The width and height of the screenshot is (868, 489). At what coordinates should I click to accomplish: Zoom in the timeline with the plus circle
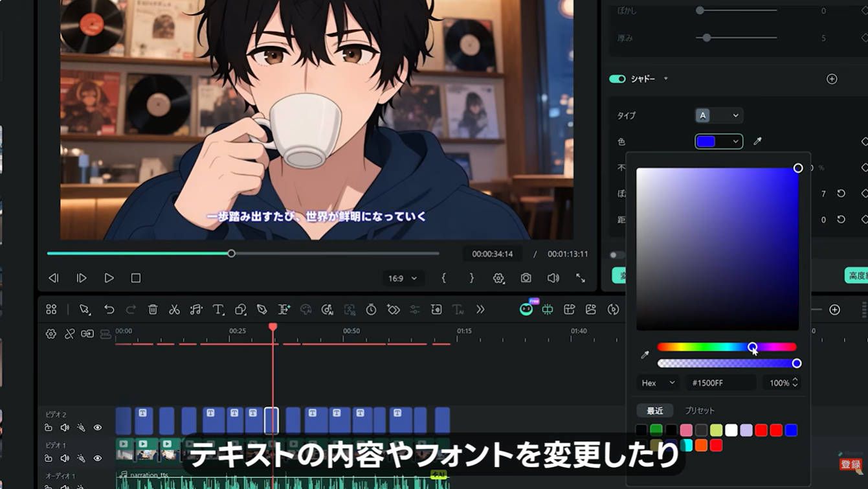(835, 310)
